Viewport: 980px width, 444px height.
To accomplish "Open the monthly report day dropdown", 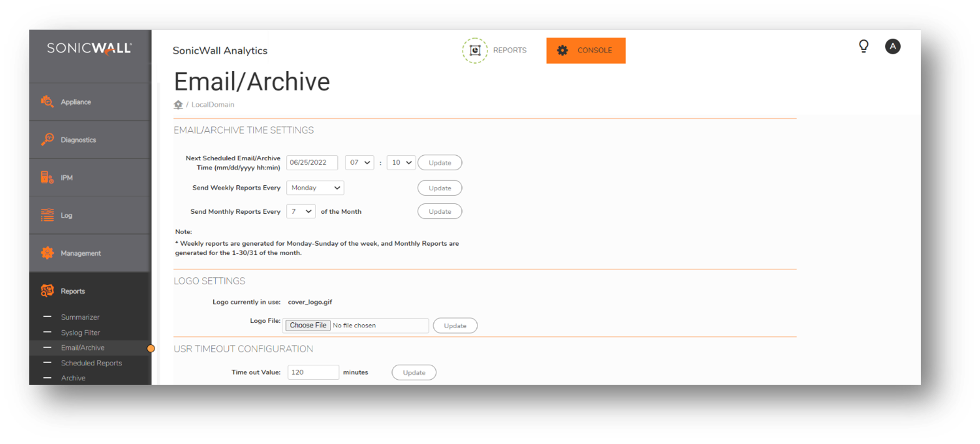I will click(301, 211).
